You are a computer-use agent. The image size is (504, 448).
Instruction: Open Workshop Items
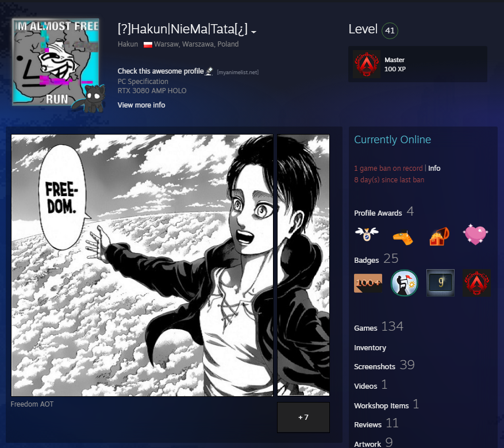pos(386,405)
